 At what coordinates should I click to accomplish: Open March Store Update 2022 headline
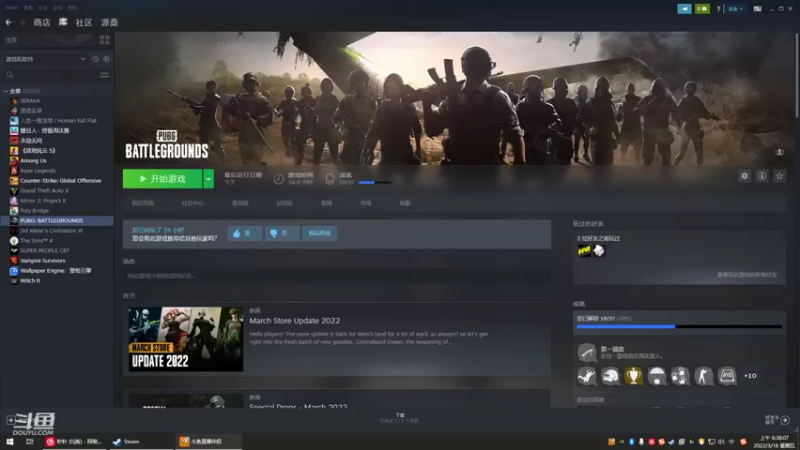pos(295,321)
